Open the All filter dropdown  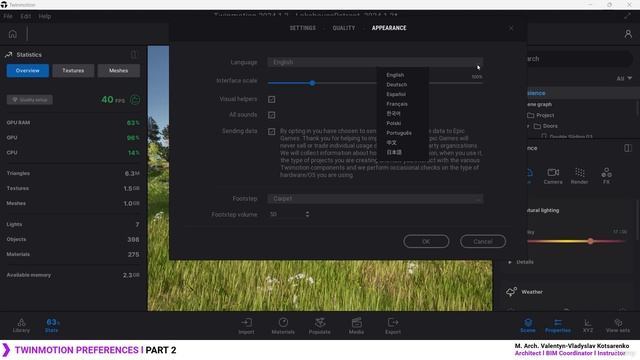point(624,78)
